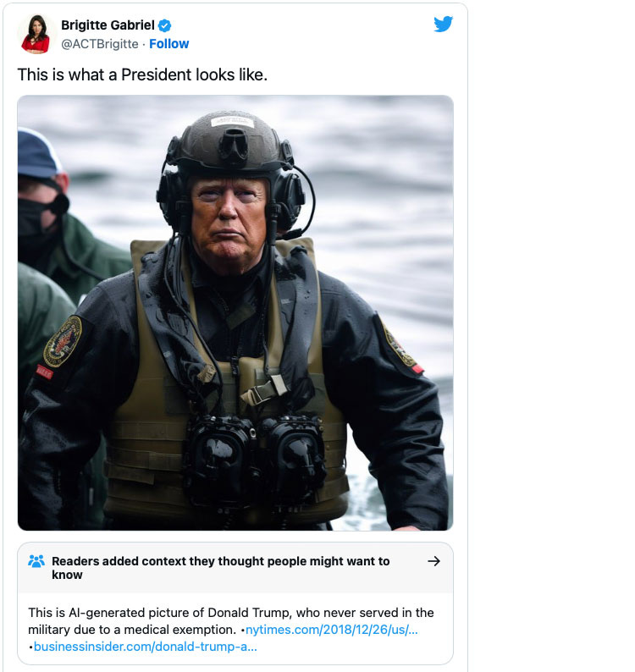
Task: Click the word 'know' in the context header
Action: point(67,575)
